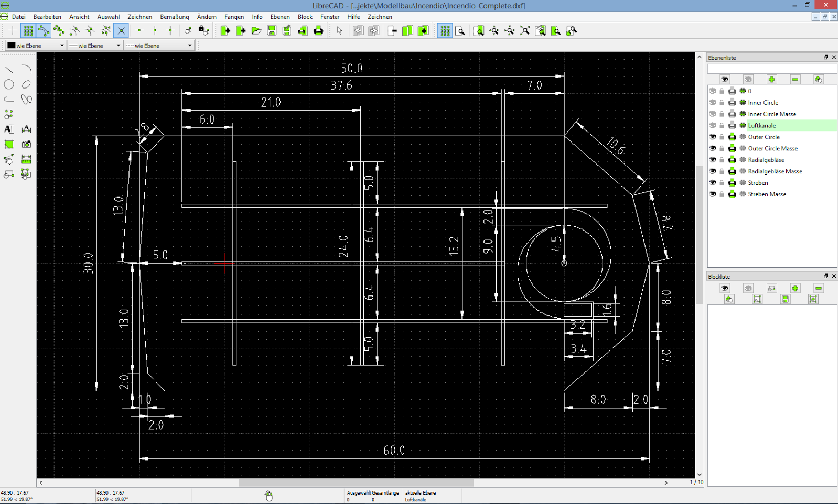The image size is (839, 504).
Task: Add a new block in Blockliste
Action: [795, 288]
